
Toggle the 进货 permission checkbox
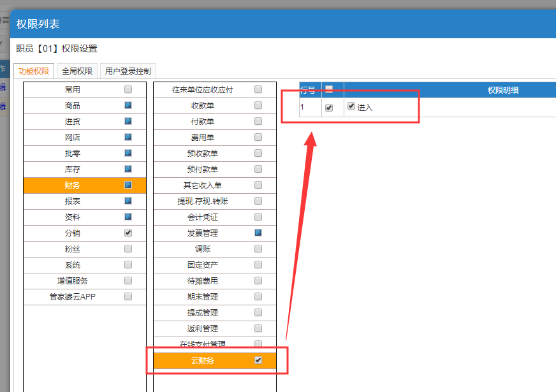click(x=128, y=121)
